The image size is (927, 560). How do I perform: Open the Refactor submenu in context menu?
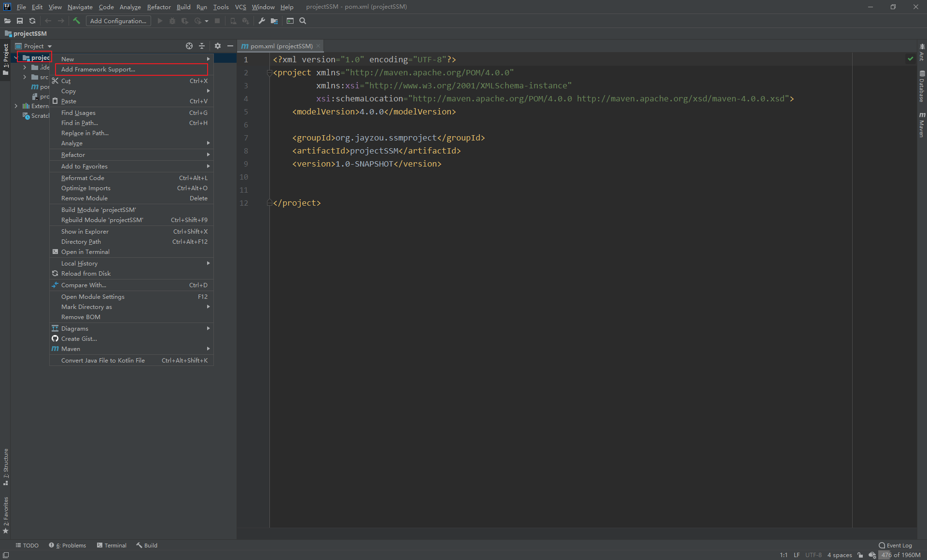(x=131, y=155)
